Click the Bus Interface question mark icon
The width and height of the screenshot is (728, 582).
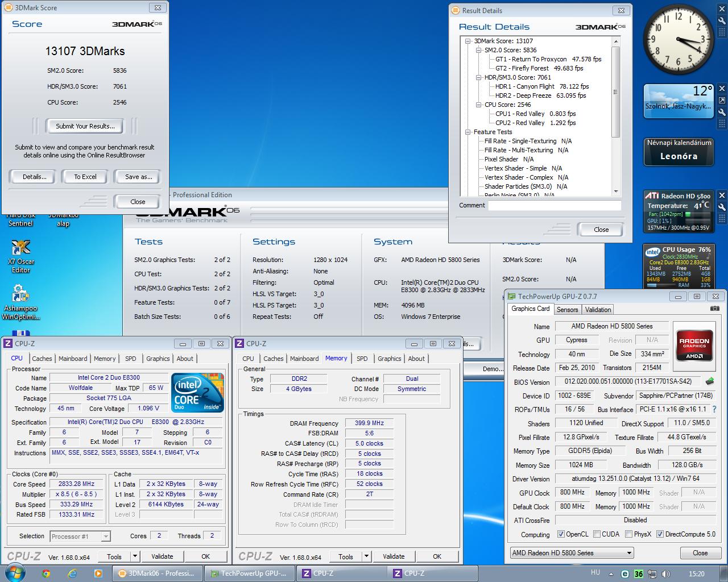(714, 409)
